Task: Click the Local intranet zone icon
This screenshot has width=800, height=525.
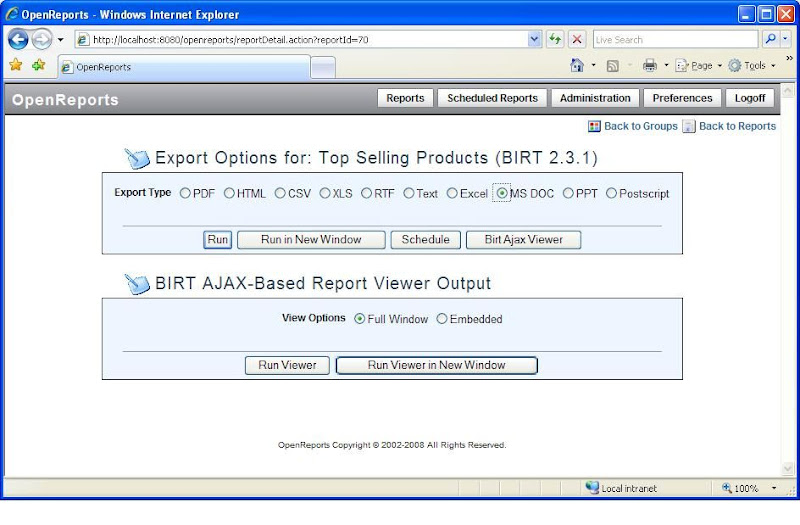Action: click(x=592, y=487)
